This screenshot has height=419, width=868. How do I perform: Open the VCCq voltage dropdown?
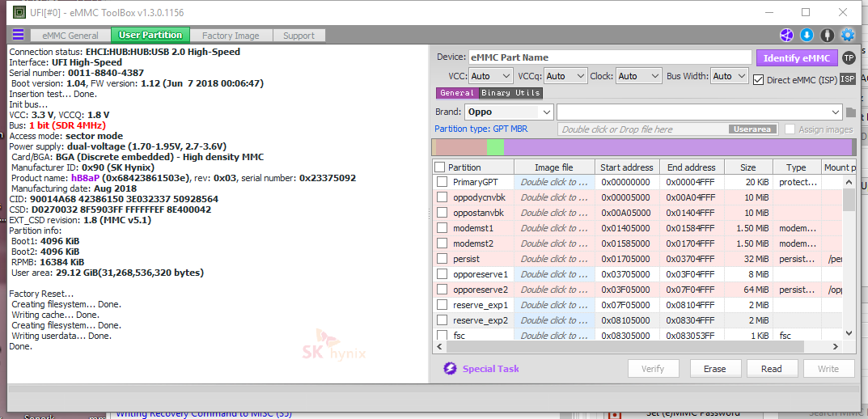565,76
